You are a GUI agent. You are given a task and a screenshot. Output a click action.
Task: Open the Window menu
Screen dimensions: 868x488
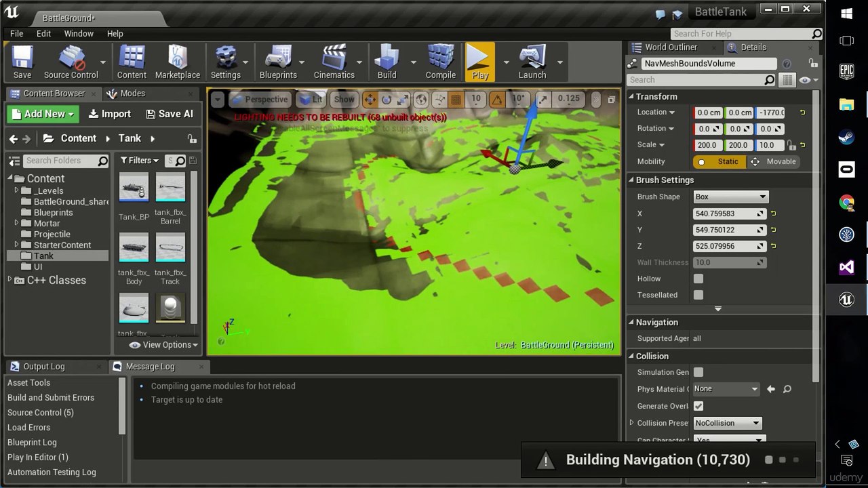pos(79,33)
